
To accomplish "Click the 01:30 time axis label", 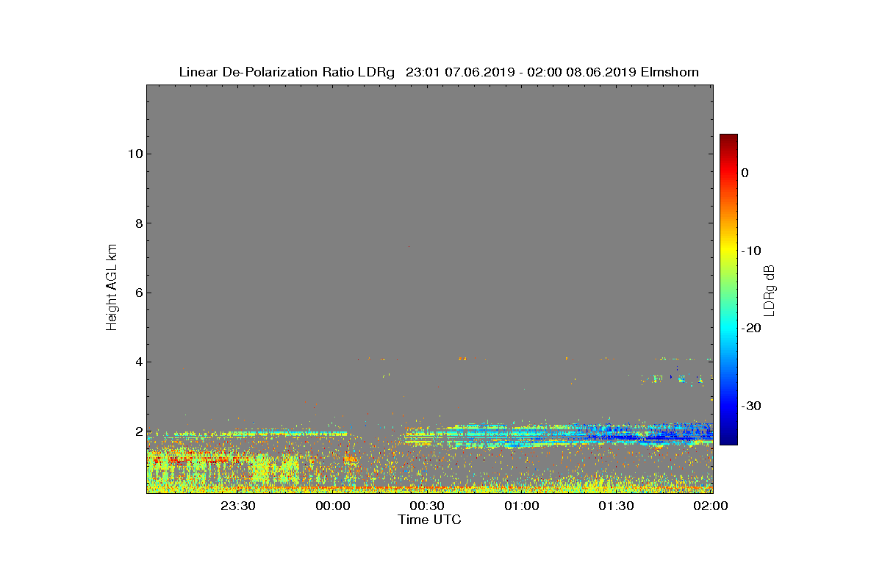I will (x=616, y=506).
